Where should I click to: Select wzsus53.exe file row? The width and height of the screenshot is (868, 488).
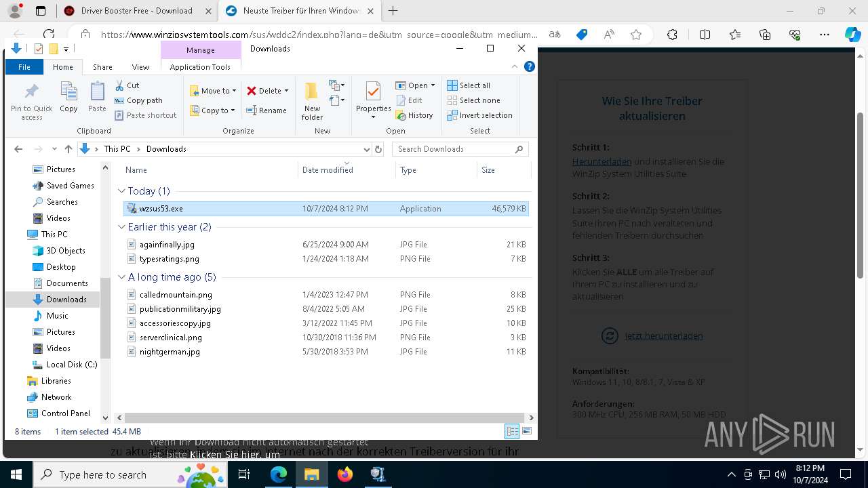(326, 209)
